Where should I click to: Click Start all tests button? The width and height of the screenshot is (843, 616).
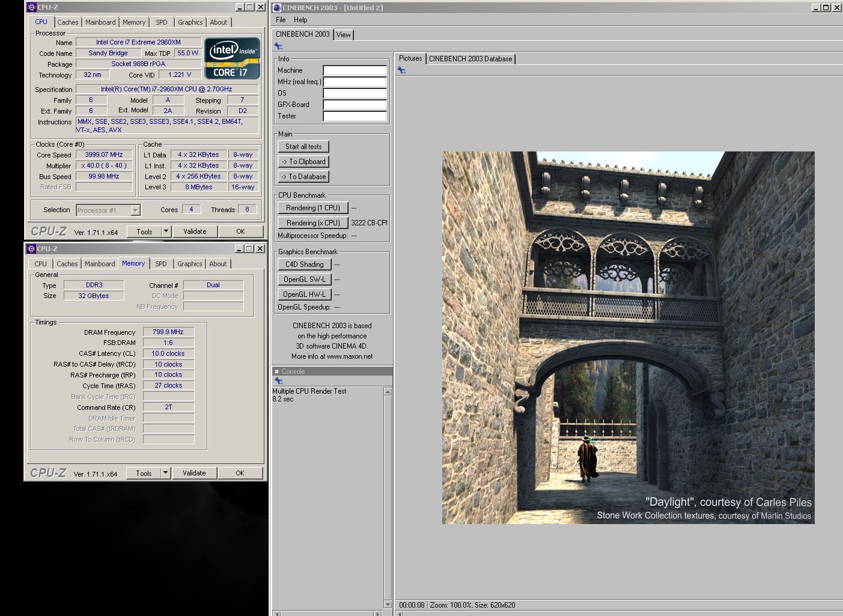click(303, 147)
